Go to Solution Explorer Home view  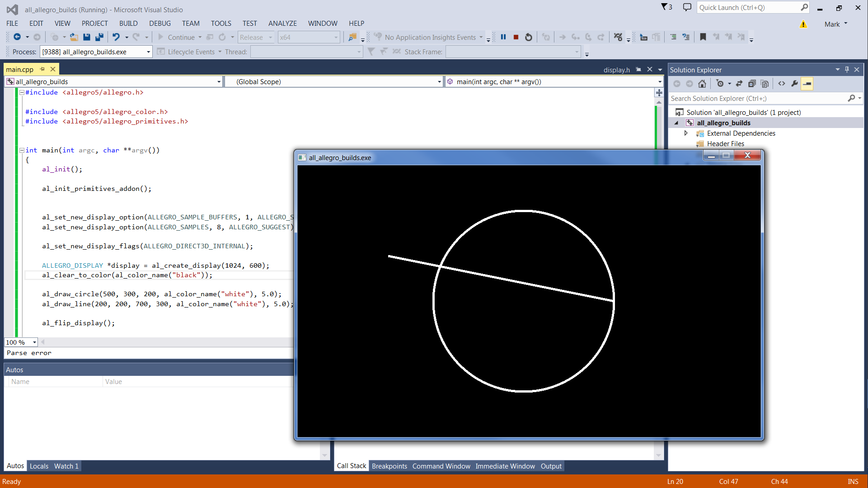tap(702, 84)
